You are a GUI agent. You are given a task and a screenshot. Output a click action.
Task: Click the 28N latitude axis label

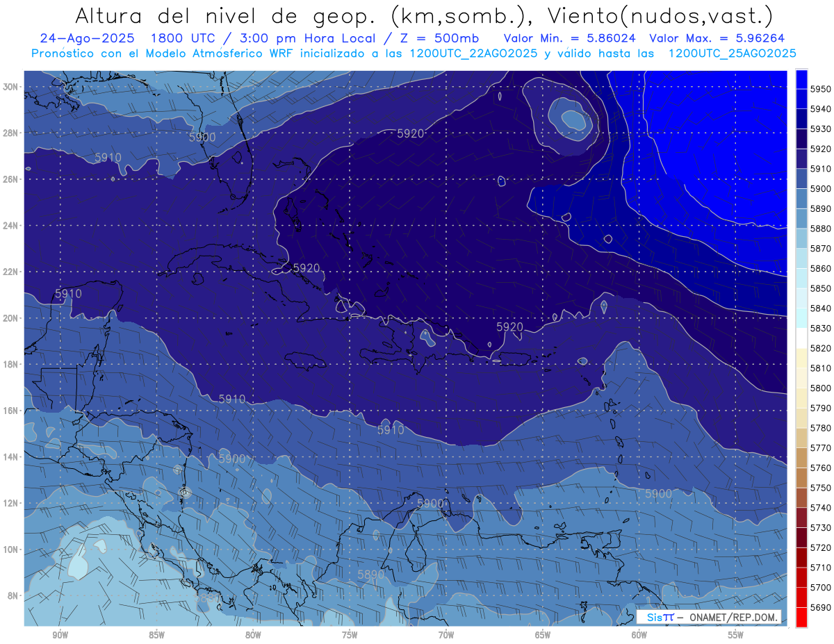[x=10, y=133]
